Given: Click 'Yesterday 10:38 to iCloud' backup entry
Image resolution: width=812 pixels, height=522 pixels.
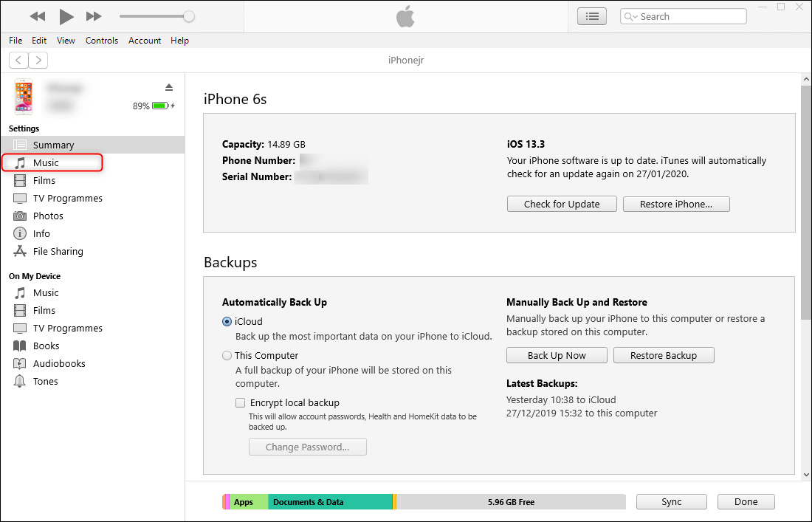Looking at the screenshot, I should pos(561,399).
